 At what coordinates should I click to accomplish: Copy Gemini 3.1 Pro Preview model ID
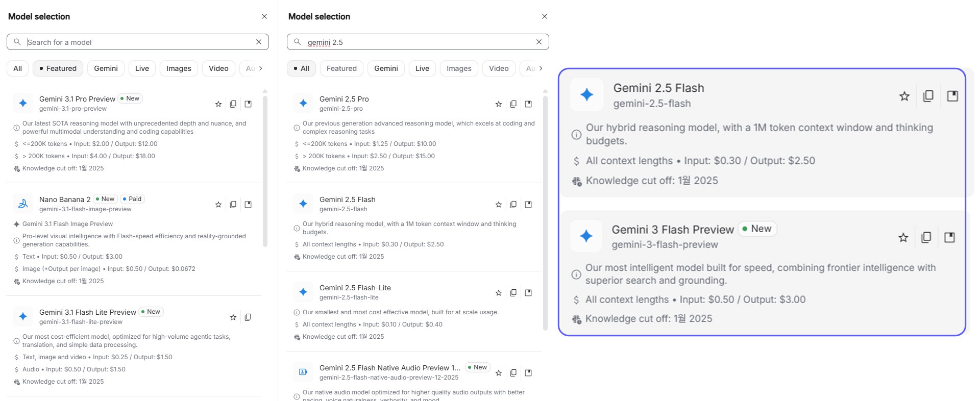coord(233,104)
